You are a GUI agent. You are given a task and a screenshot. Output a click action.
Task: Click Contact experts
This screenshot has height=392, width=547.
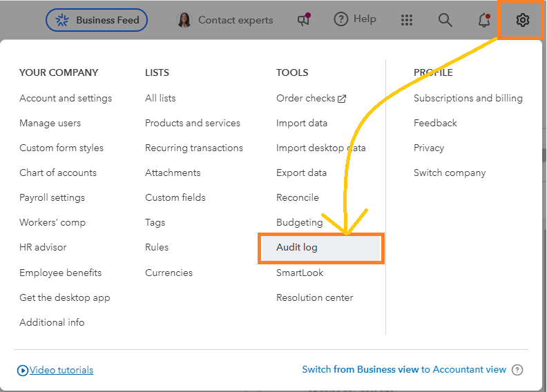pos(225,20)
